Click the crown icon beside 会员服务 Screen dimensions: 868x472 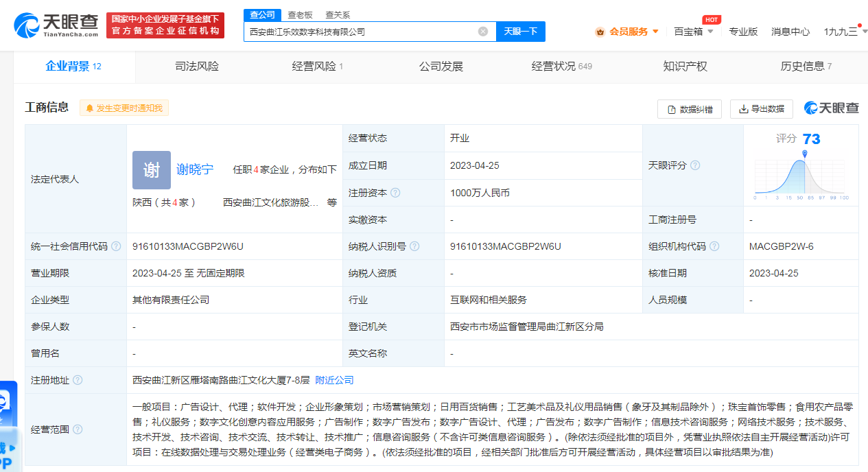[x=600, y=32]
